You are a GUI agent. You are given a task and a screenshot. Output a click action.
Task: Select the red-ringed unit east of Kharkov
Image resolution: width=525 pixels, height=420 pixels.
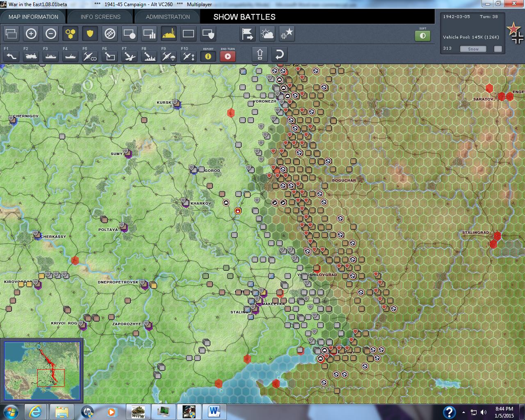237,211
